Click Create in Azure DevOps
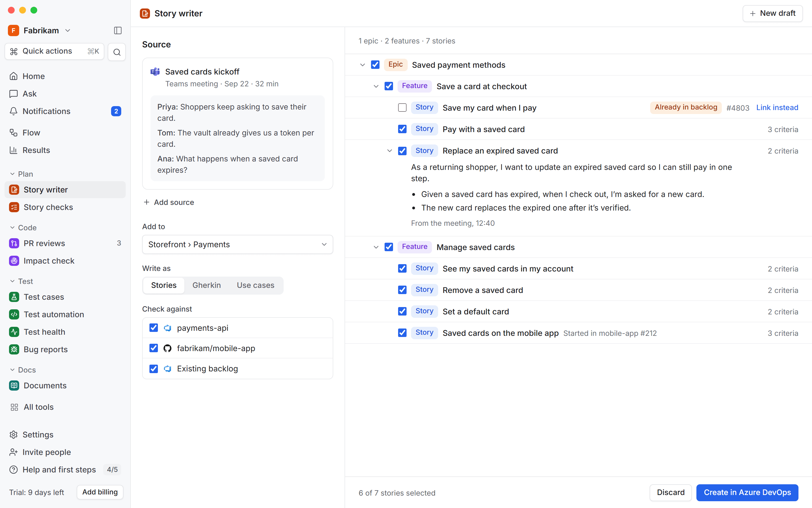This screenshot has height=508, width=812. pyautogui.click(x=747, y=492)
